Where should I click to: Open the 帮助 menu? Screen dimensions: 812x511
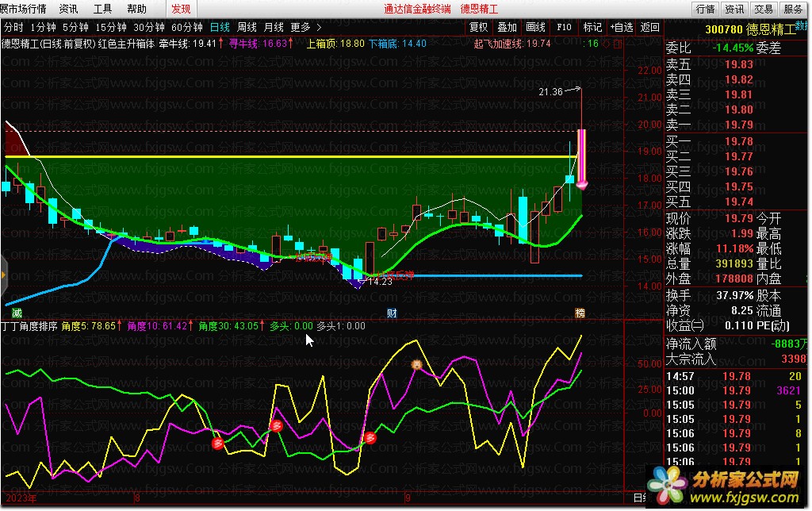click(136, 9)
